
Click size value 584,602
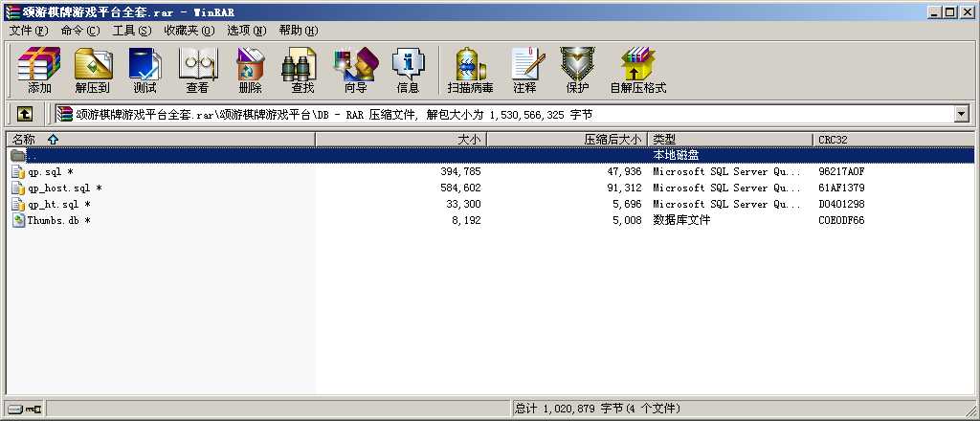[x=460, y=188]
